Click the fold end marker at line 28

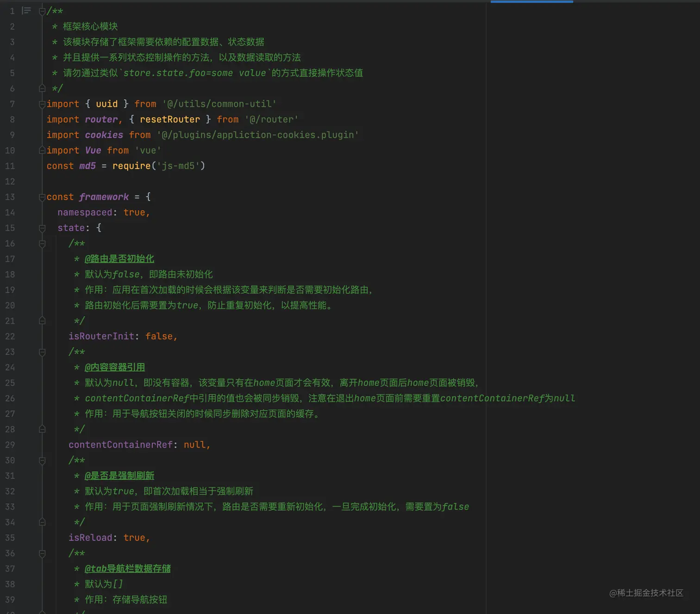(x=42, y=429)
